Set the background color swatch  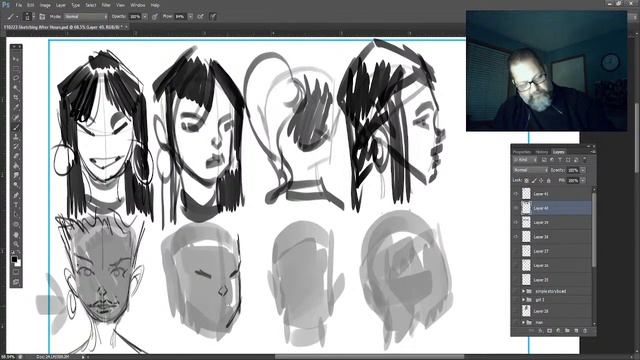pos(18,264)
